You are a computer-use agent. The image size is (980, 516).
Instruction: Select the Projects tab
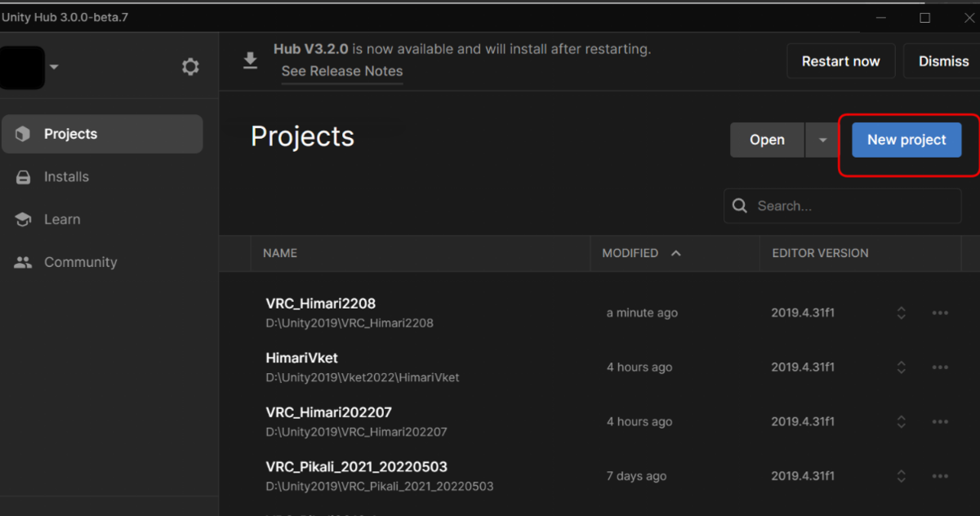click(x=102, y=134)
